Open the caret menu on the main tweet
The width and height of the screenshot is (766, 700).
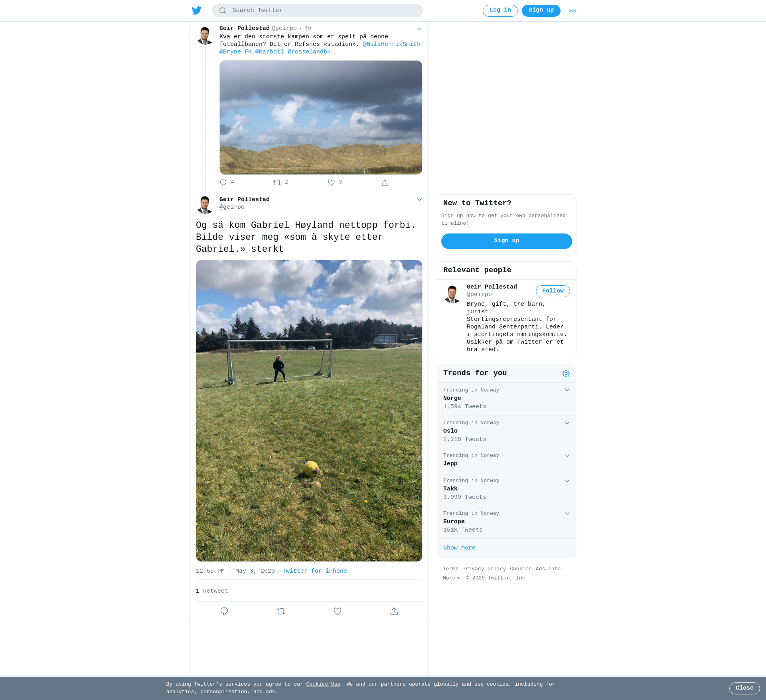click(x=419, y=200)
